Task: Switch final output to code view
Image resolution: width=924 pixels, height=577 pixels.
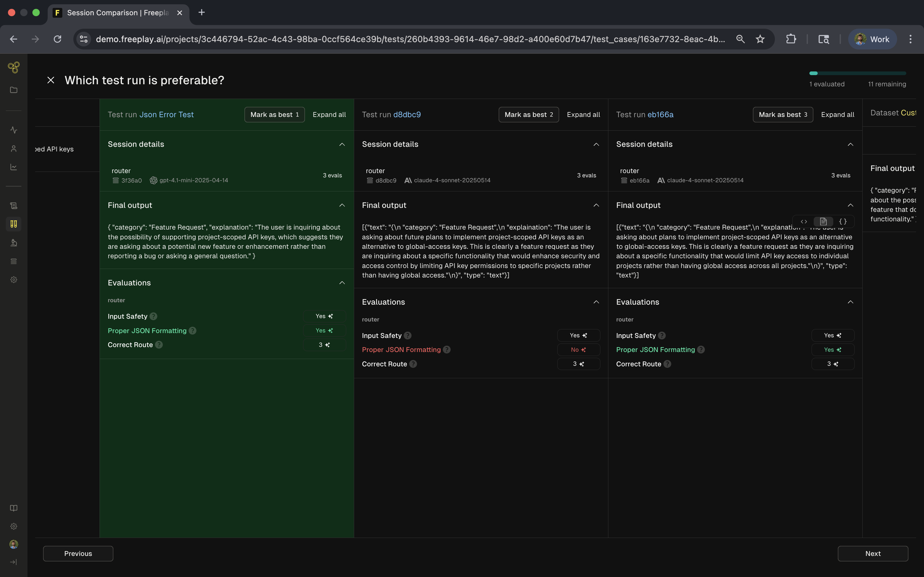Action: (804, 221)
